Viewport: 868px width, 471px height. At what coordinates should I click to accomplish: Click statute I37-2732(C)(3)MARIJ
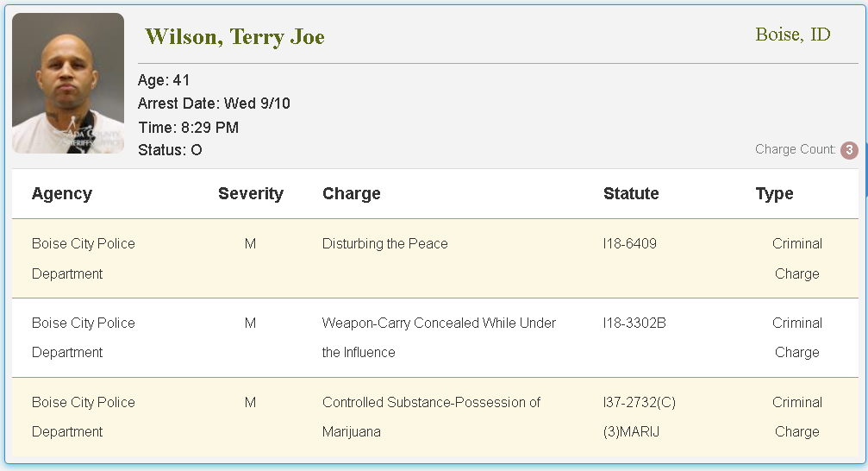[x=640, y=417]
